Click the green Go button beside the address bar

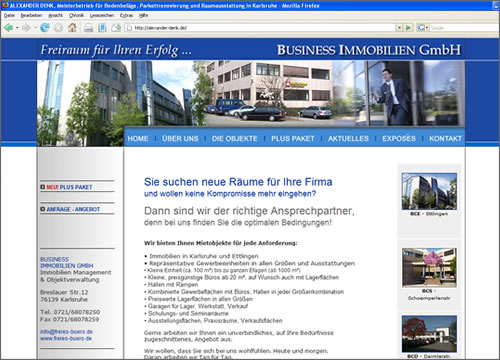[x=408, y=28]
